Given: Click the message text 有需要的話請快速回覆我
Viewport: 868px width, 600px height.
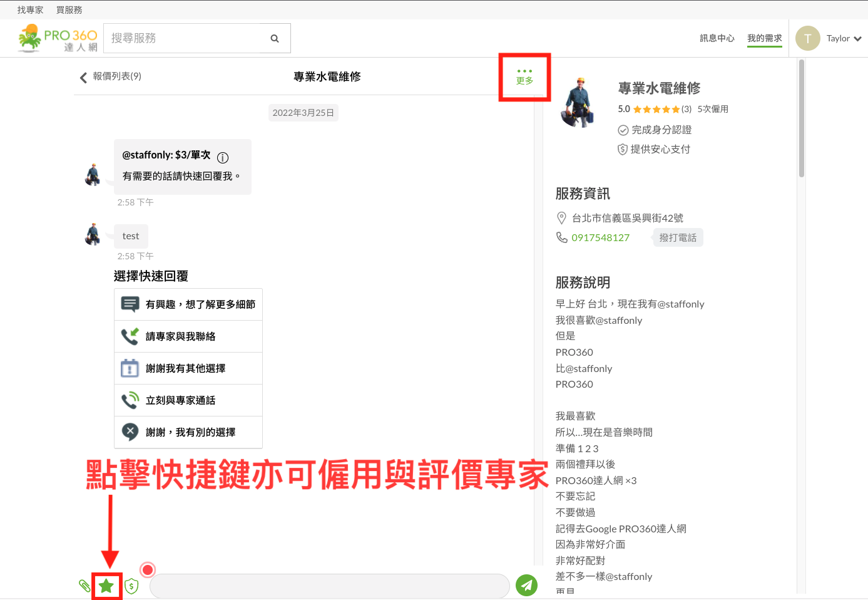Looking at the screenshot, I should pyautogui.click(x=181, y=177).
